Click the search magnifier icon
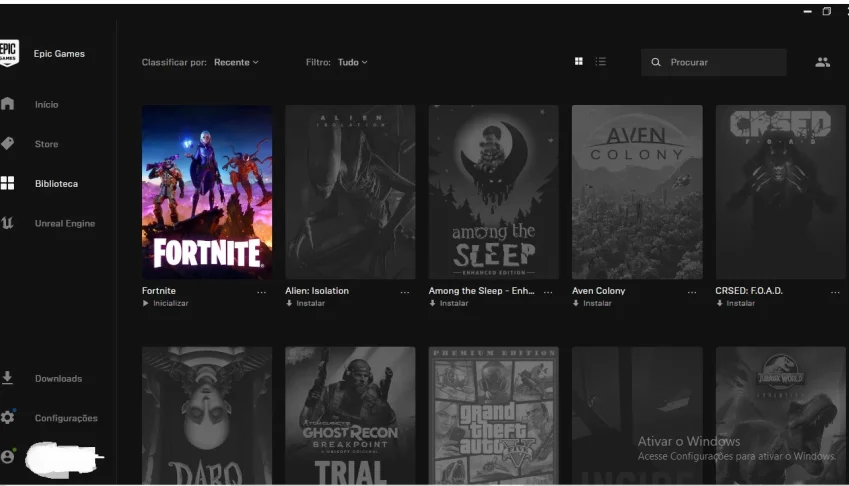Image resolution: width=849 pixels, height=486 pixels. pyautogui.click(x=656, y=62)
